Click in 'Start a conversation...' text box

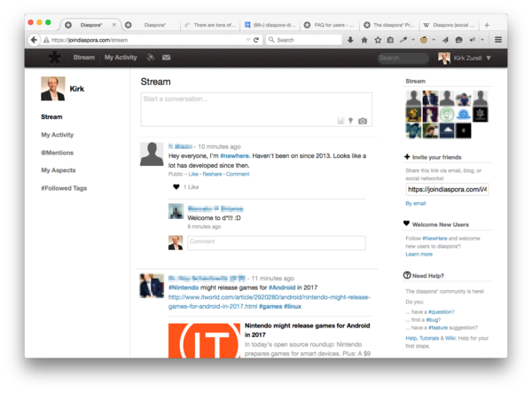click(256, 109)
